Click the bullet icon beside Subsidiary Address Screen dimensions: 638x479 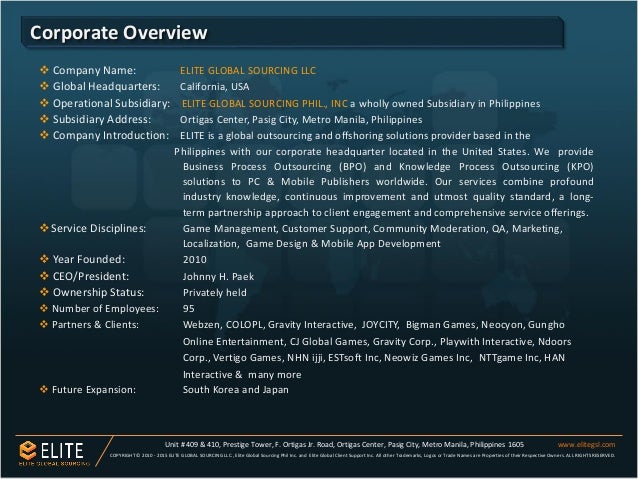[x=44, y=119]
